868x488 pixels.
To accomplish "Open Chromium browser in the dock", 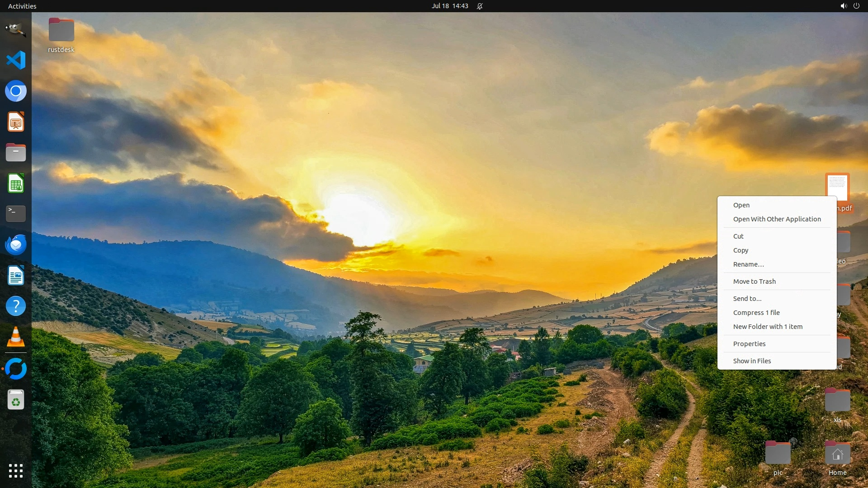I will click(16, 91).
